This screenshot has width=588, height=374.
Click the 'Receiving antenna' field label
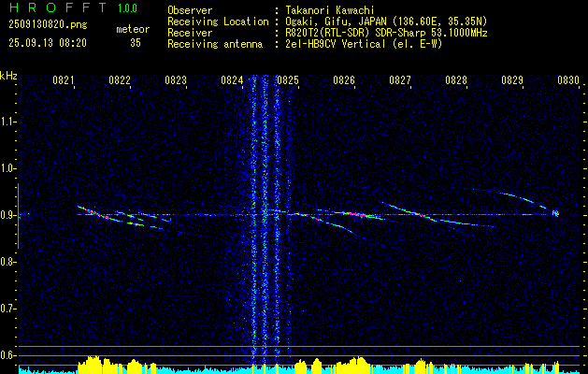215,44
